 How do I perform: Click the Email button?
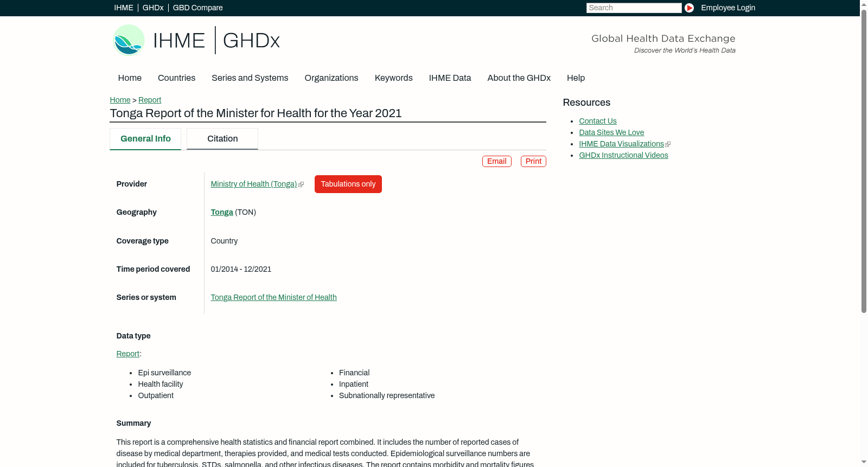[497, 162]
